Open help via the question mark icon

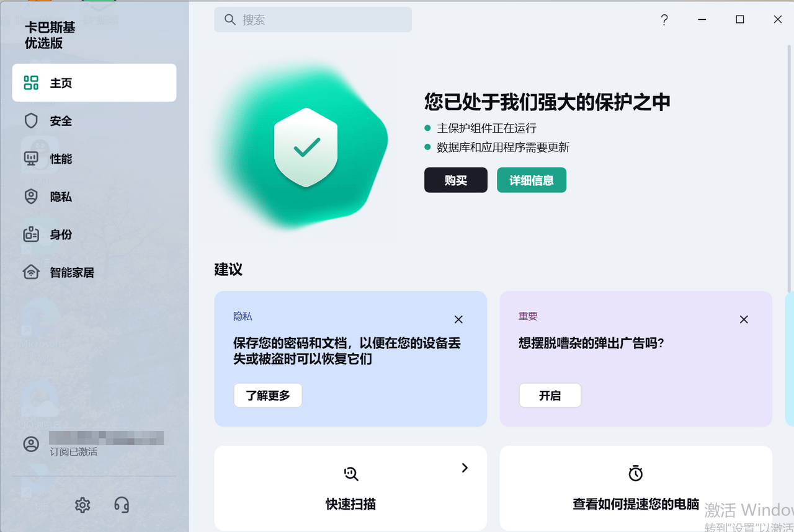point(664,20)
